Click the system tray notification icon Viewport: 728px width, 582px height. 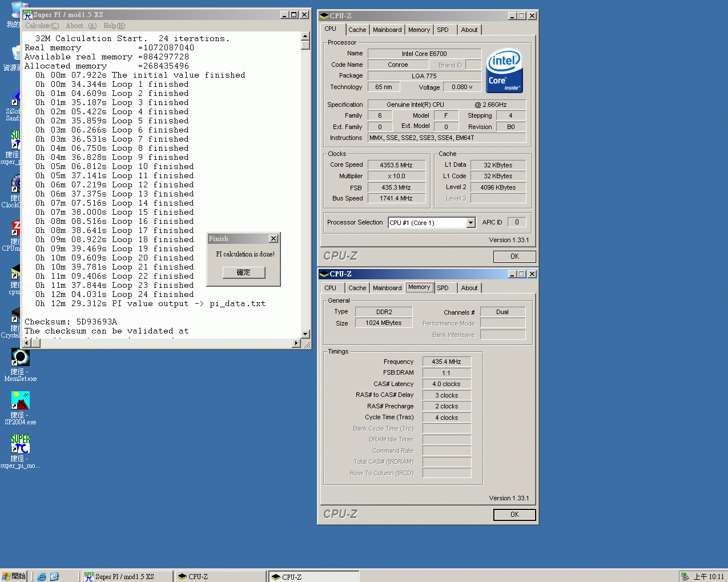(x=685, y=577)
